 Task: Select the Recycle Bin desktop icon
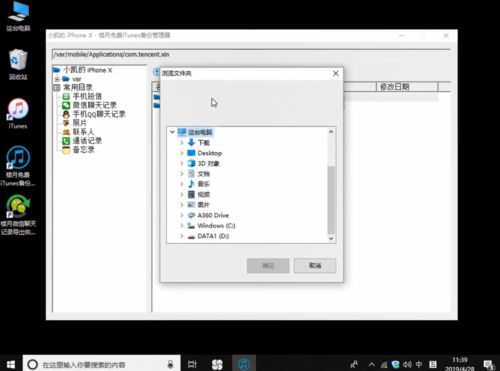pos(18,65)
